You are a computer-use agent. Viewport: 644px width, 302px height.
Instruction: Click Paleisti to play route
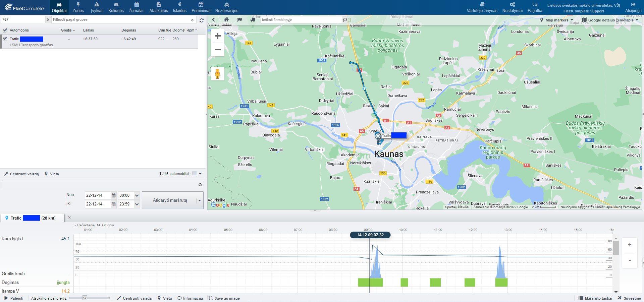point(14,298)
